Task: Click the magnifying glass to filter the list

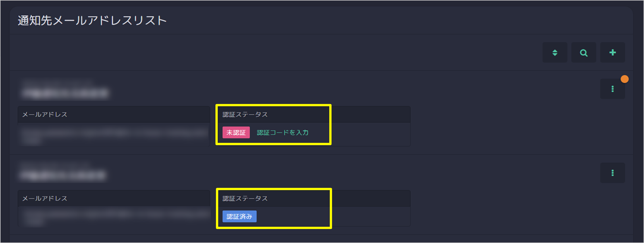Action: coord(584,52)
